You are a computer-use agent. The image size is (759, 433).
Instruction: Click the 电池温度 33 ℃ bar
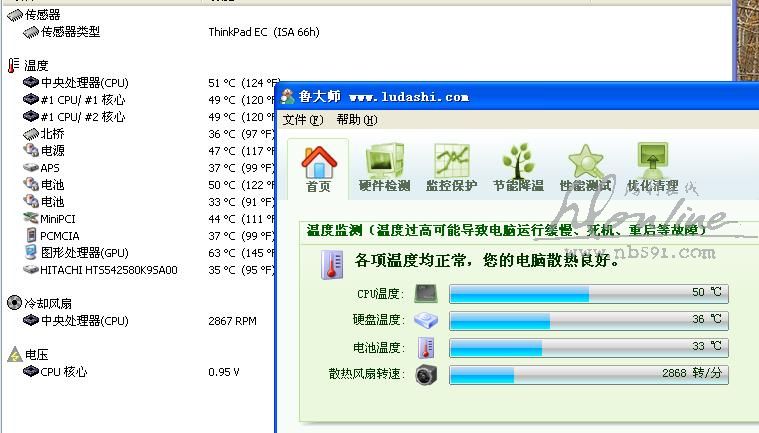point(589,347)
